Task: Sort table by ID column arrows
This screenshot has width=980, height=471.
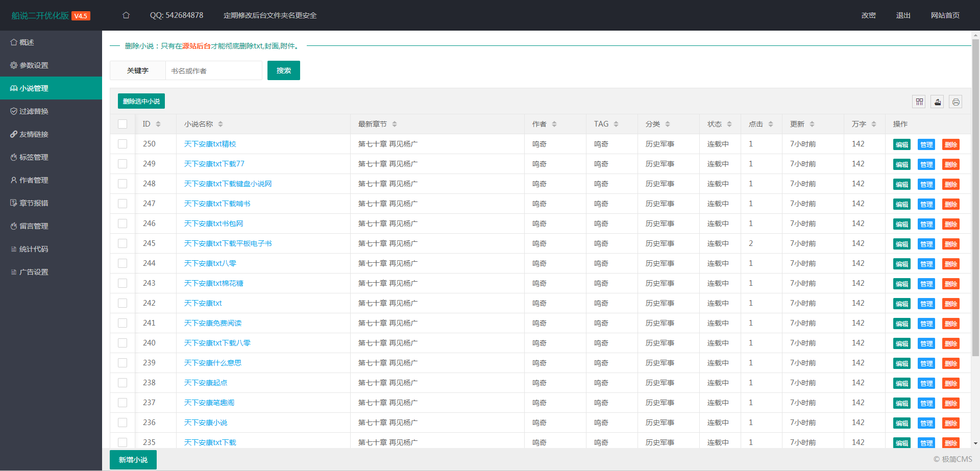Action: click(x=158, y=124)
